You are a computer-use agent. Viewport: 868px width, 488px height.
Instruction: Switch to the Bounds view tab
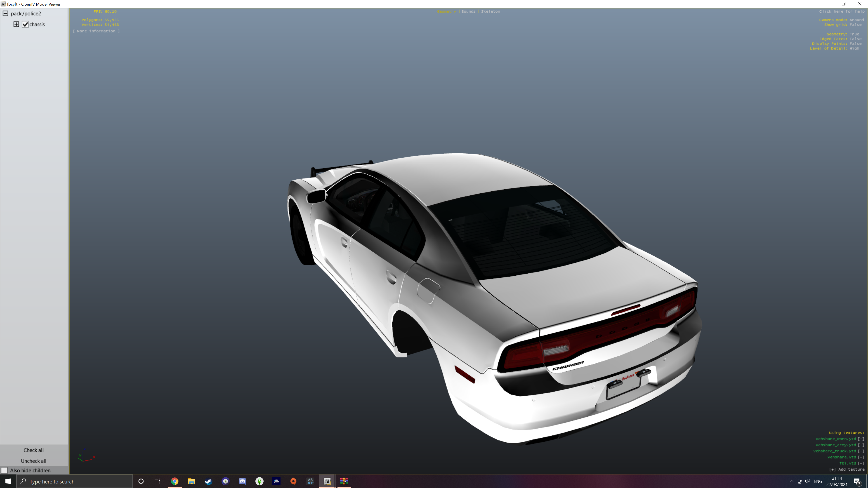(468, 12)
